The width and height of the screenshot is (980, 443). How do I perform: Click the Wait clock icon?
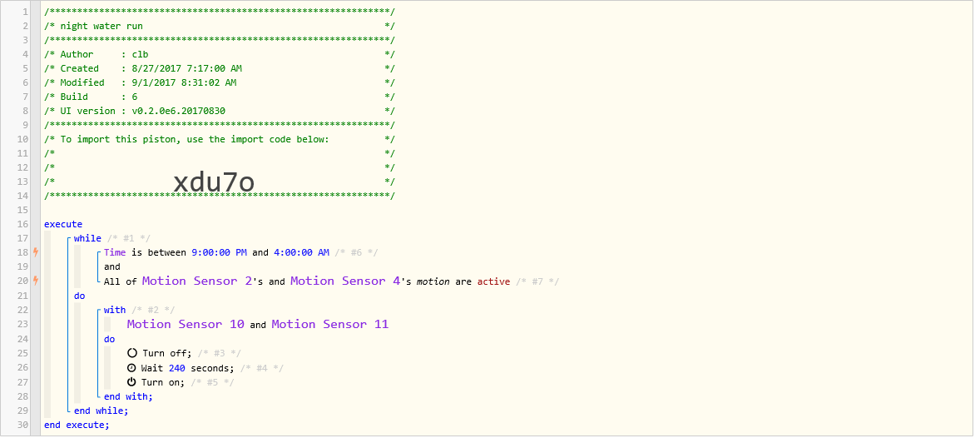(131, 368)
